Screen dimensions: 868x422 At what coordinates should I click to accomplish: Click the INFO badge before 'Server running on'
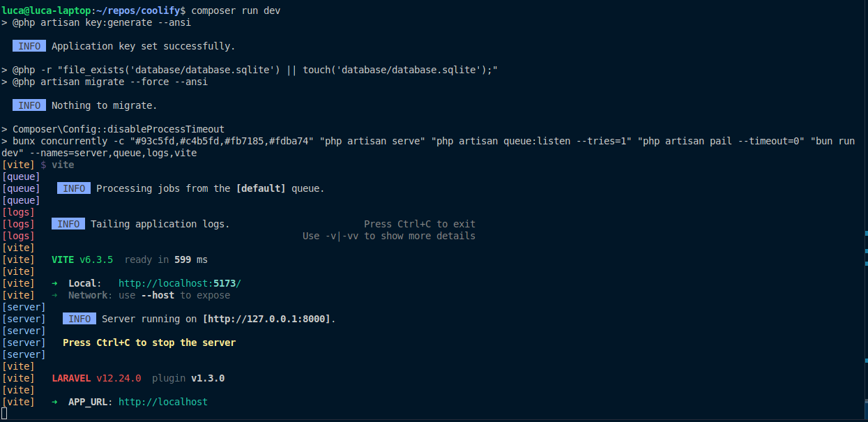[x=79, y=319]
